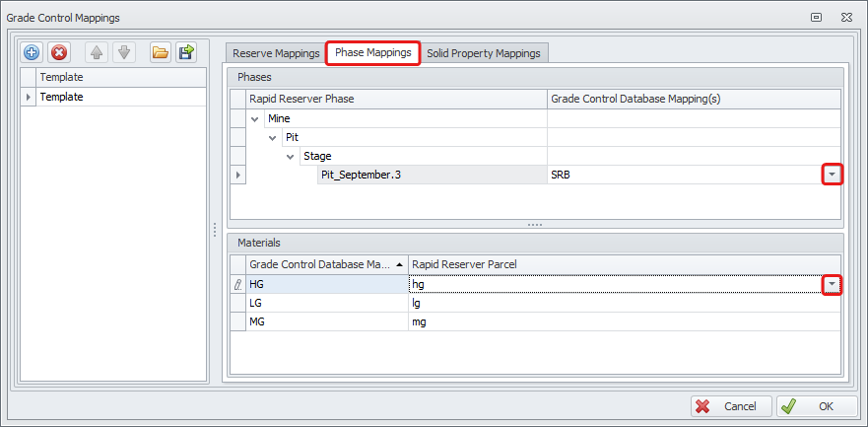The image size is (868, 427).
Task: Click the export template save icon
Action: pyautogui.click(x=186, y=52)
